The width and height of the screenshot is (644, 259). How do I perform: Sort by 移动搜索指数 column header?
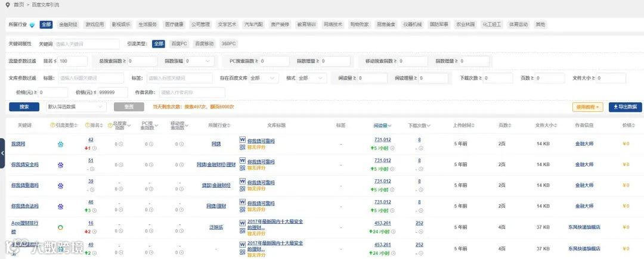point(179,126)
